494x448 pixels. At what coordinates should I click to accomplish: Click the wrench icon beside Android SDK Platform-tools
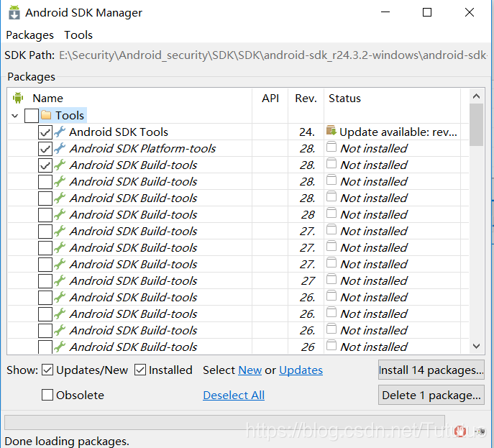tap(59, 148)
